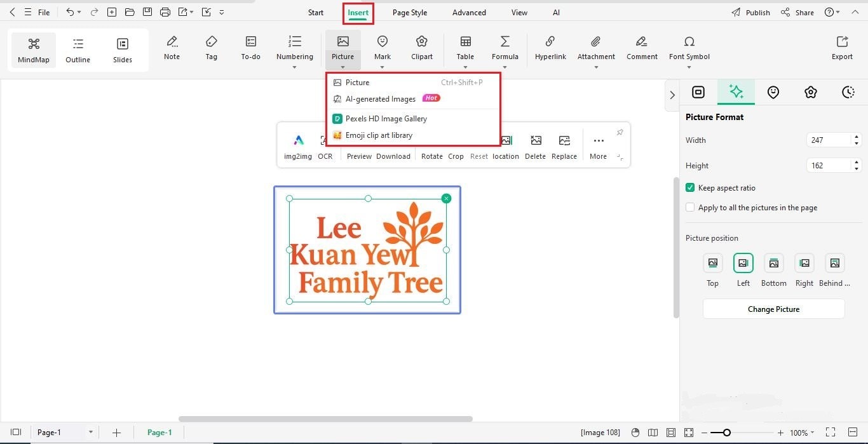Expand the Picture dropdown arrow
The image size is (868, 444).
[x=343, y=67]
